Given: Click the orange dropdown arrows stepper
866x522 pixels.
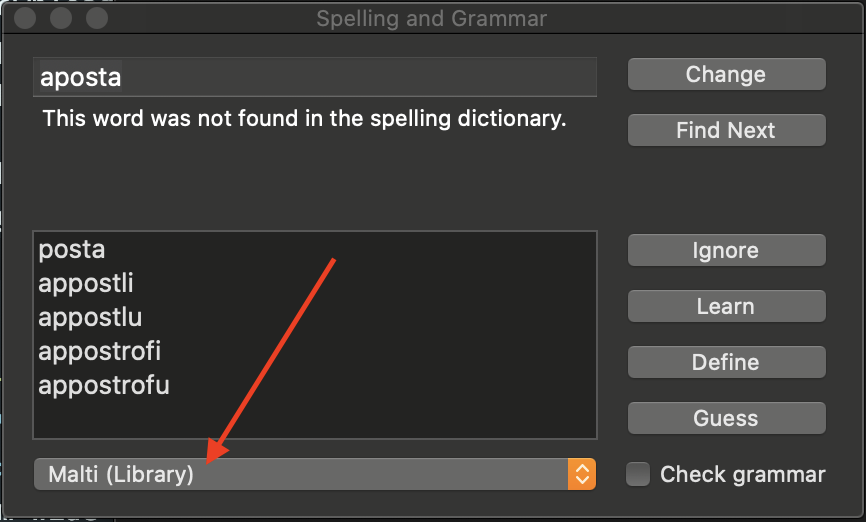Looking at the screenshot, I should click(x=581, y=474).
